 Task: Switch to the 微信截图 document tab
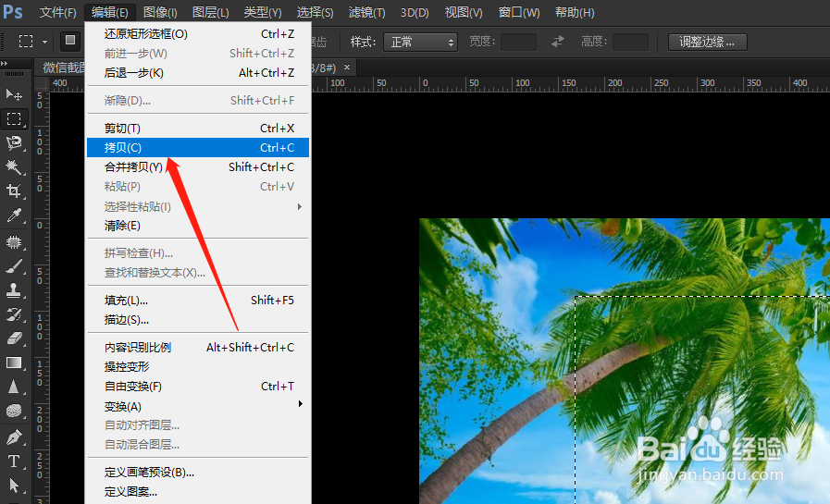[64, 68]
